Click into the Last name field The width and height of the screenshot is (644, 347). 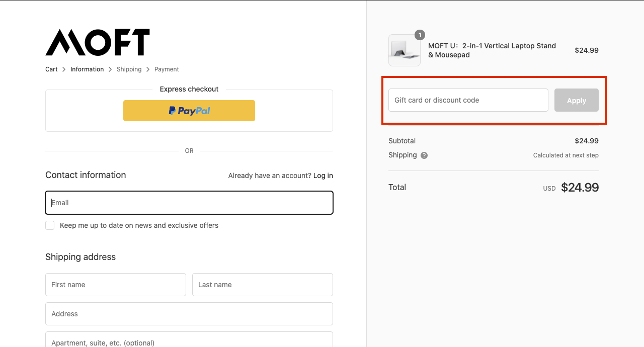click(263, 285)
